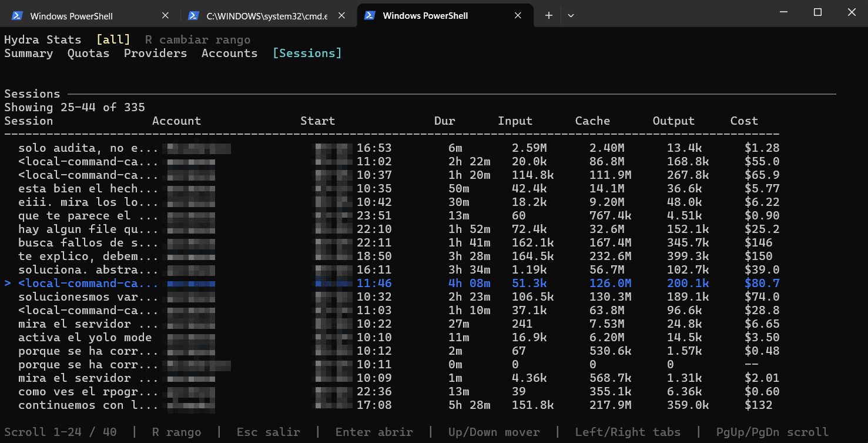The width and height of the screenshot is (868, 443).
Task: Click the Output column header
Action: (x=673, y=121)
